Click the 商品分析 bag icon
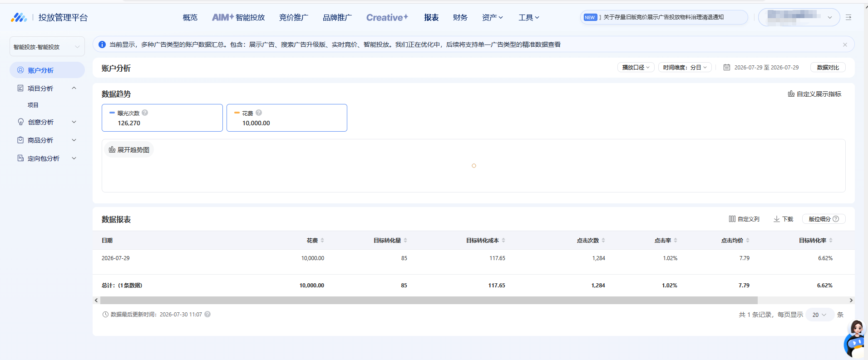The width and height of the screenshot is (868, 360). click(20, 140)
